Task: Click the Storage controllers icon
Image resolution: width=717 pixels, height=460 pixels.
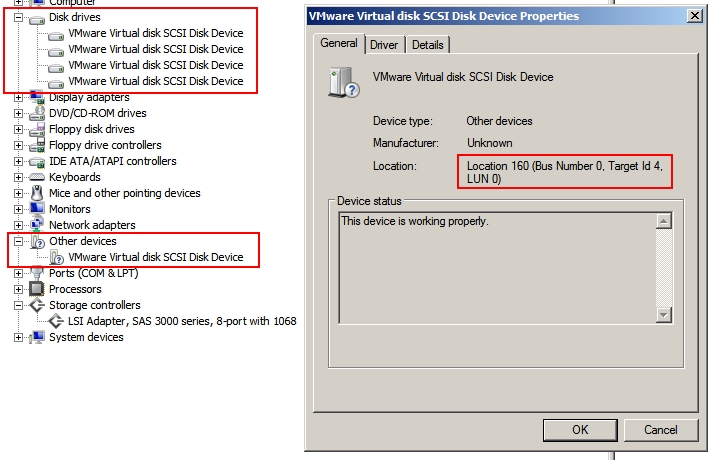Action: (x=37, y=305)
